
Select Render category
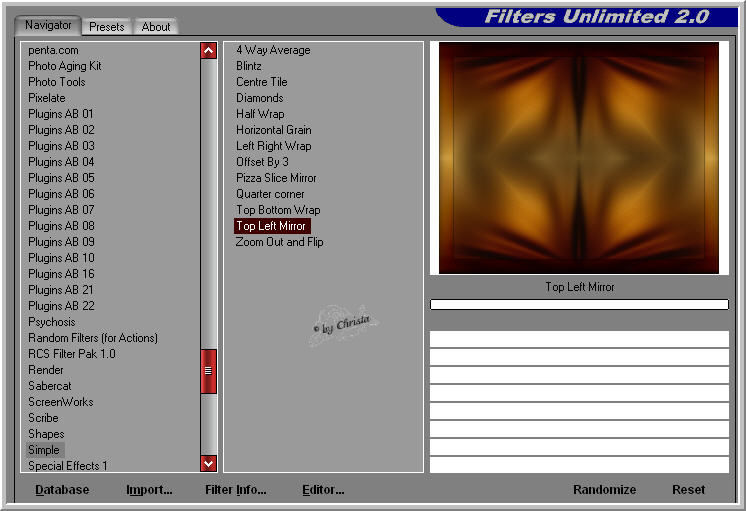[46, 370]
